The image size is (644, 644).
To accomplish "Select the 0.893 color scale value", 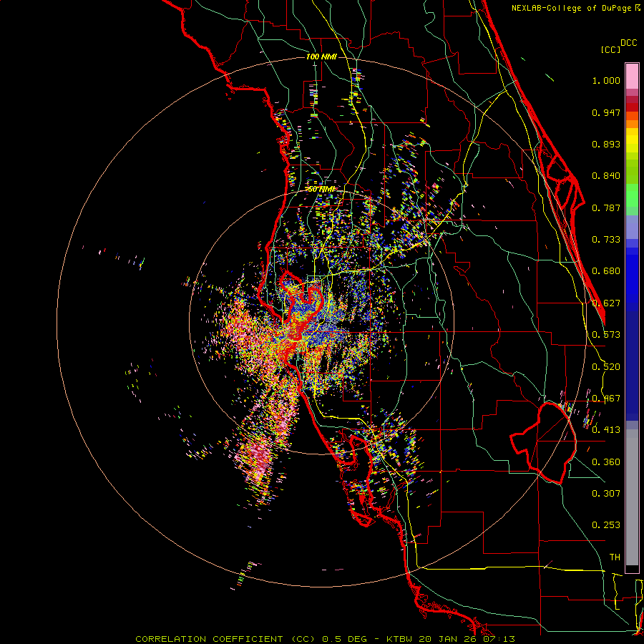I will point(606,144).
